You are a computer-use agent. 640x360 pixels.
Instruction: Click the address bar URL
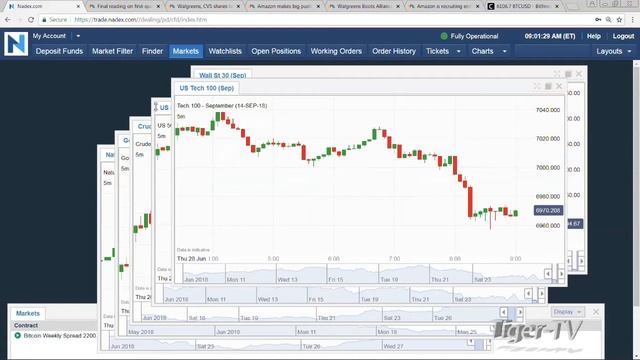tap(141, 20)
